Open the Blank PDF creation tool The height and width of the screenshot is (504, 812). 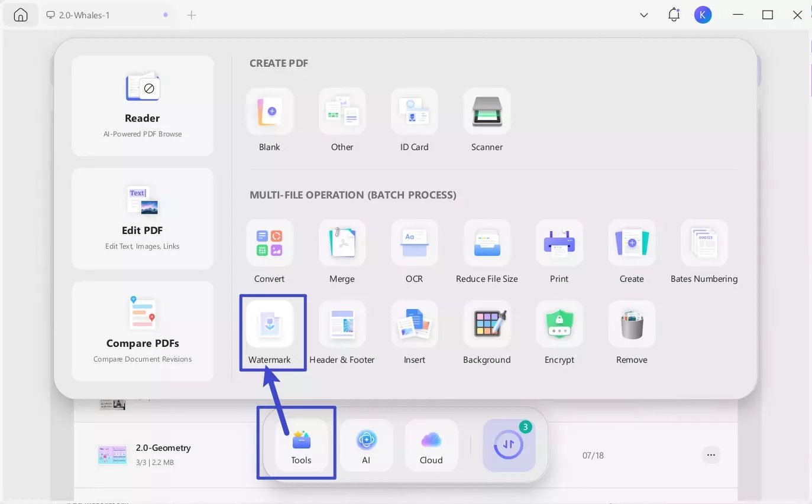coord(270,112)
